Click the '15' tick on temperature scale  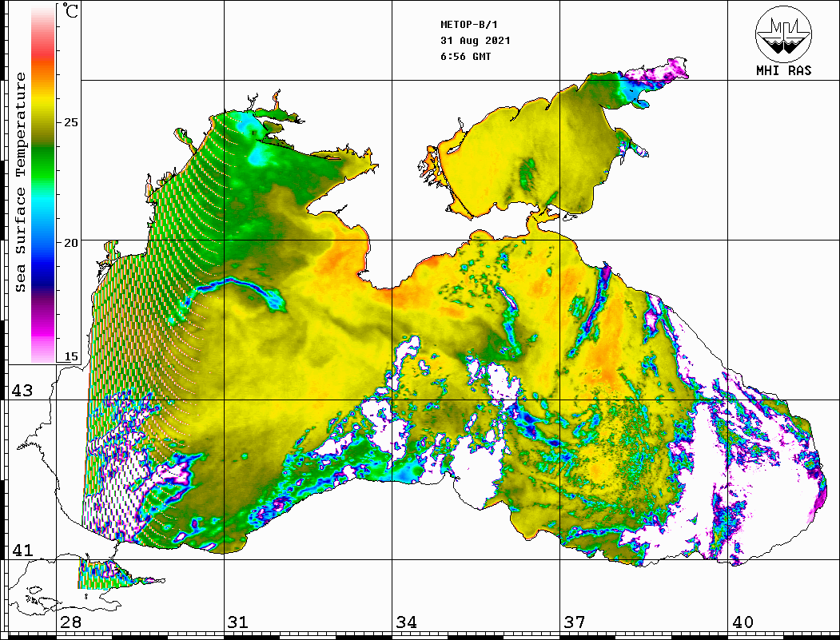(70, 356)
